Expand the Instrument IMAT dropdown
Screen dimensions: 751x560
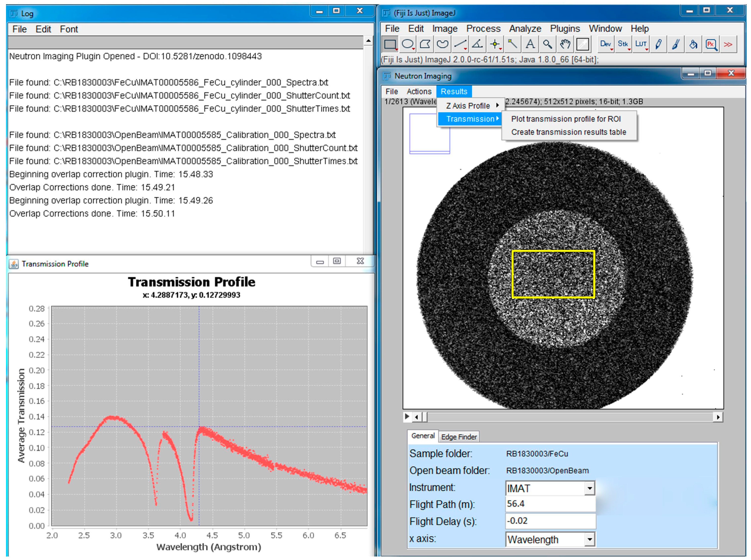coord(590,489)
